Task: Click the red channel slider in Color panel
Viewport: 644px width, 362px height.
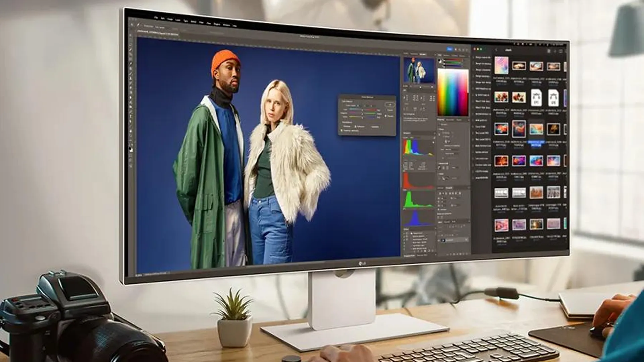Action: pos(453,60)
